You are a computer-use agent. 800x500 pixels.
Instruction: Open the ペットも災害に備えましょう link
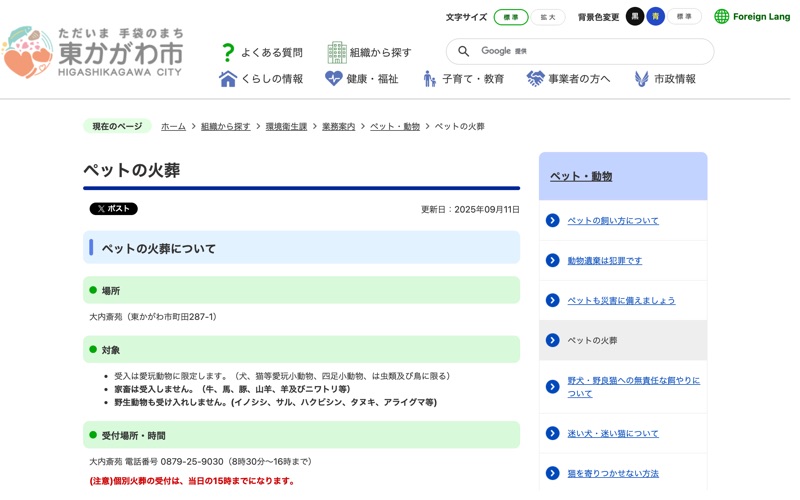pyautogui.click(x=621, y=301)
